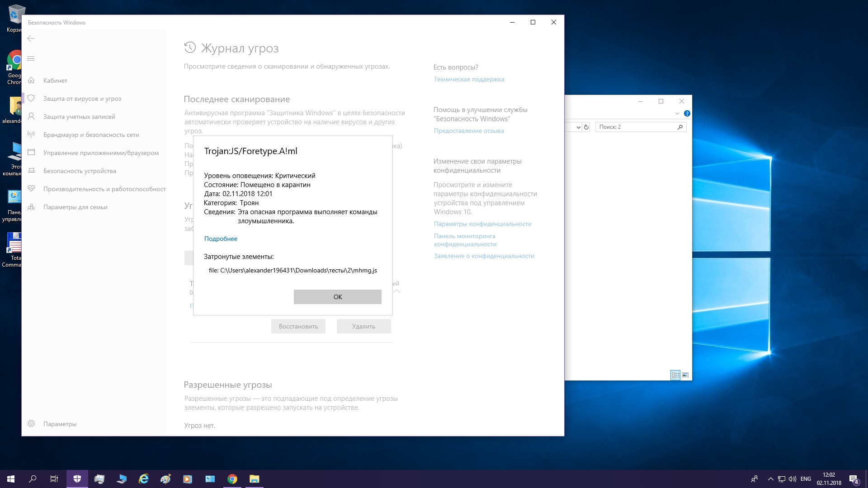This screenshot has width=868, height=488.
Task: Click the firewall network icon
Action: tap(31, 135)
